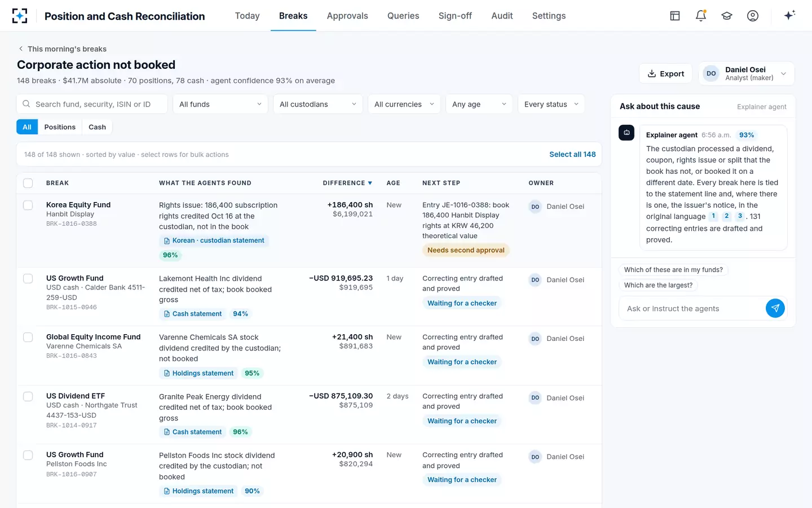Click the back chevron beside This morning's breaks
This screenshot has height=508, width=812.
[x=21, y=49]
